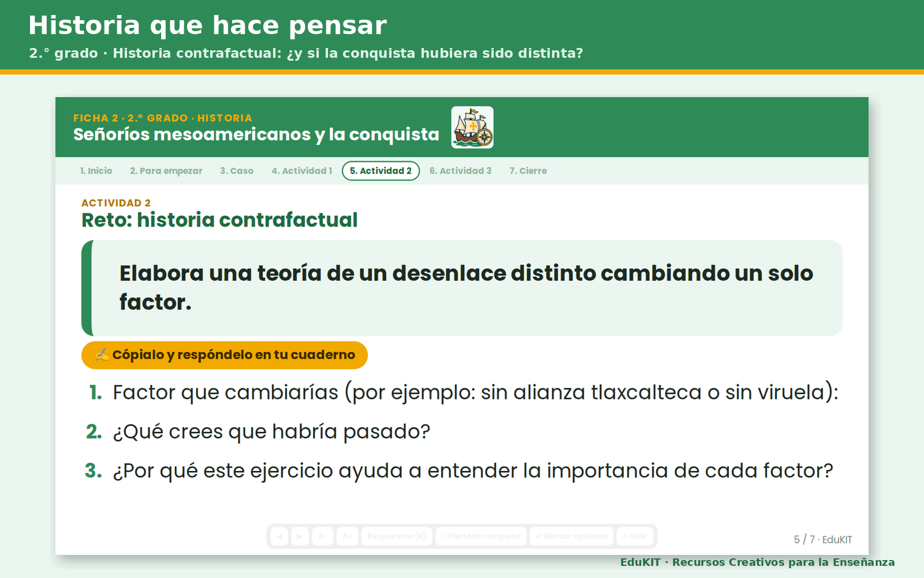Image resolution: width=924 pixels, height=578 pixels.
Task: Decrease font size with A- button
Action: (323, 536)
